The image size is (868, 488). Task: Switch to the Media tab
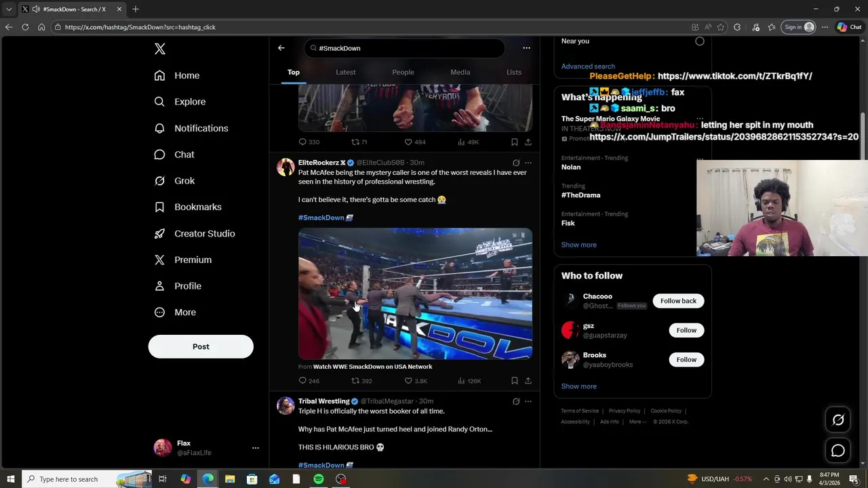[460, 72]
